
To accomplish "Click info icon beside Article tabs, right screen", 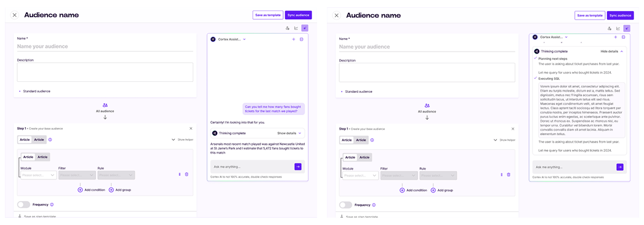I will click(372, 140).
